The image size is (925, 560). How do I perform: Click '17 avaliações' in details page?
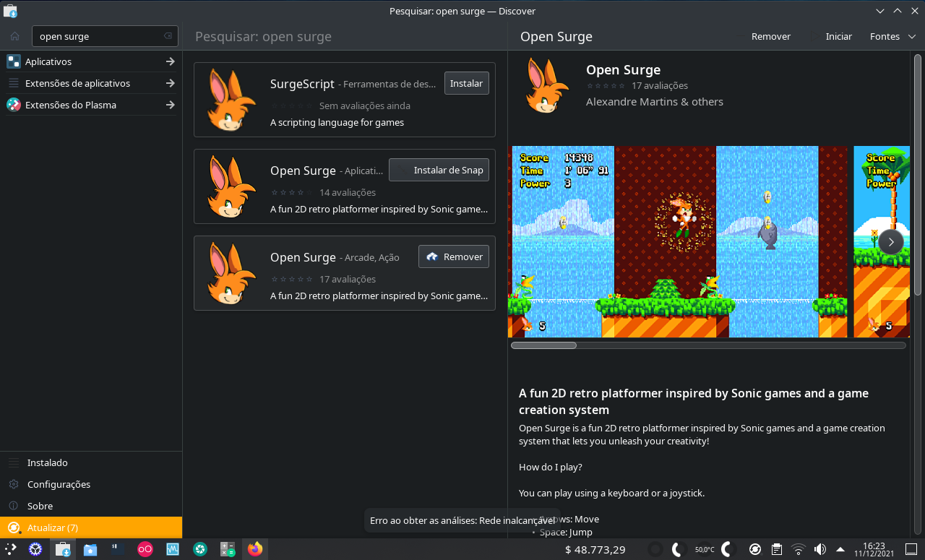tap(660, 85)
